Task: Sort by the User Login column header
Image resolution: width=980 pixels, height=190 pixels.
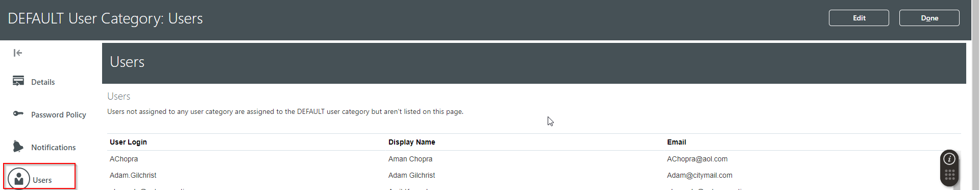Action: 128,142
